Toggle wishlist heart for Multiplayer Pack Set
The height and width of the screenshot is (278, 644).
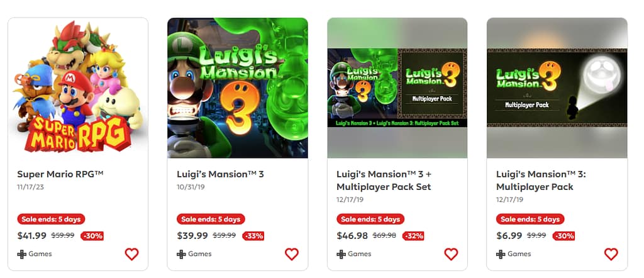[x=451, y=254]
